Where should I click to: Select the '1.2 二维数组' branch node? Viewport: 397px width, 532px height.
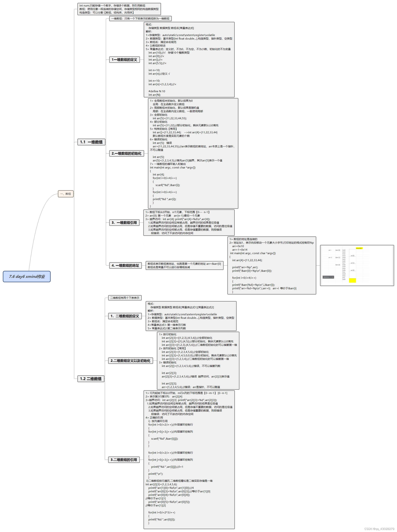91,379
